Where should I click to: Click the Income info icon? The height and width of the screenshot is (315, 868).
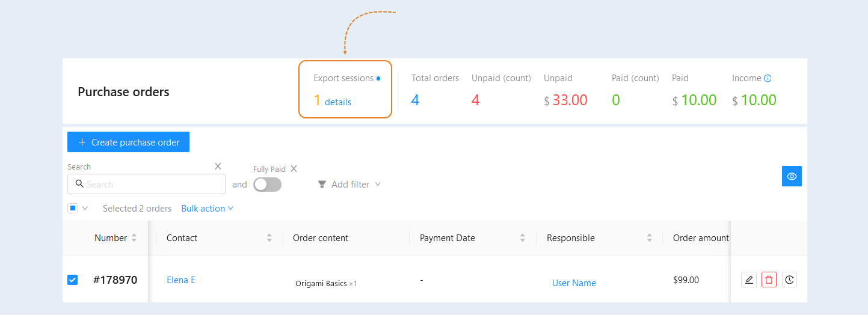(x=768, y=78)
